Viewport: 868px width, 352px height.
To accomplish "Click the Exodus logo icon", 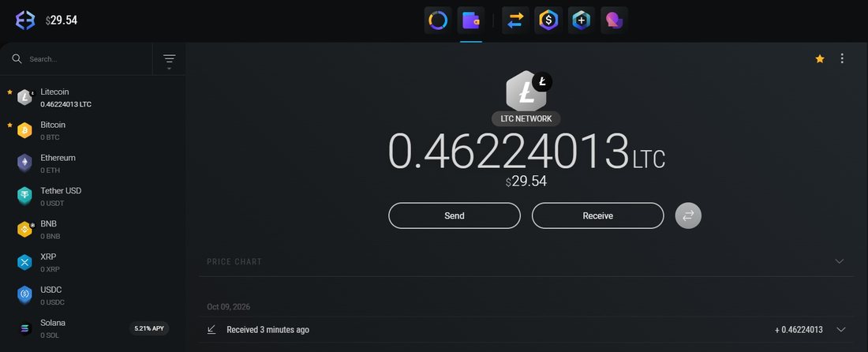I will point(25,21).
